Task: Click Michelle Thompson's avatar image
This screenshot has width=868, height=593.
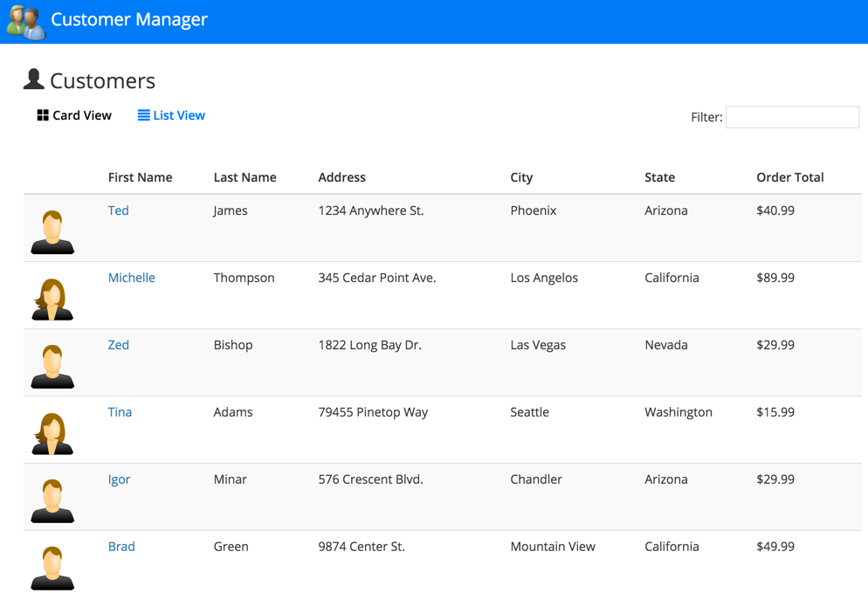Action: [x=52, y=300]
